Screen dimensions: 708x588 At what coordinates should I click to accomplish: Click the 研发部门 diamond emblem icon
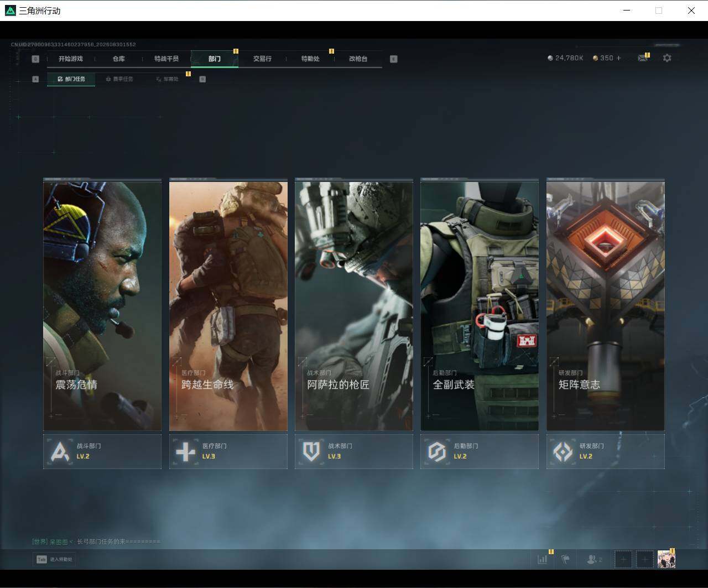click(x=563, y=452)
